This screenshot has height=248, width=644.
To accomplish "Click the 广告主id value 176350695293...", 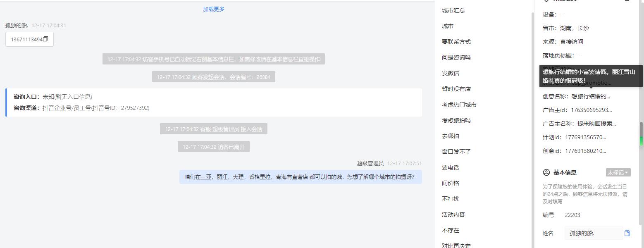I will [x=592, y=110].
